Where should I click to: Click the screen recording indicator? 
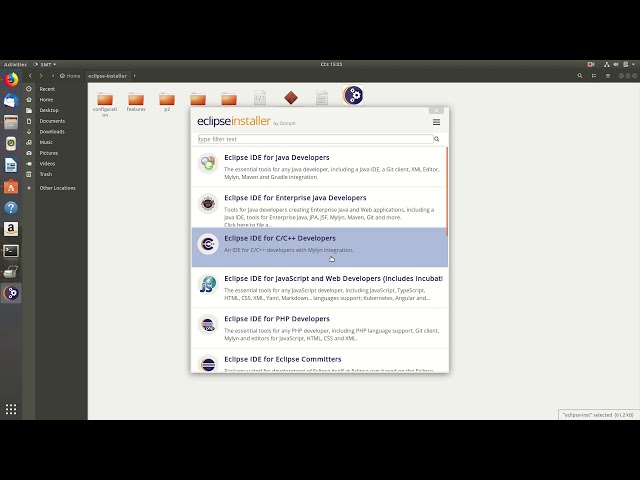coord(591,64)
